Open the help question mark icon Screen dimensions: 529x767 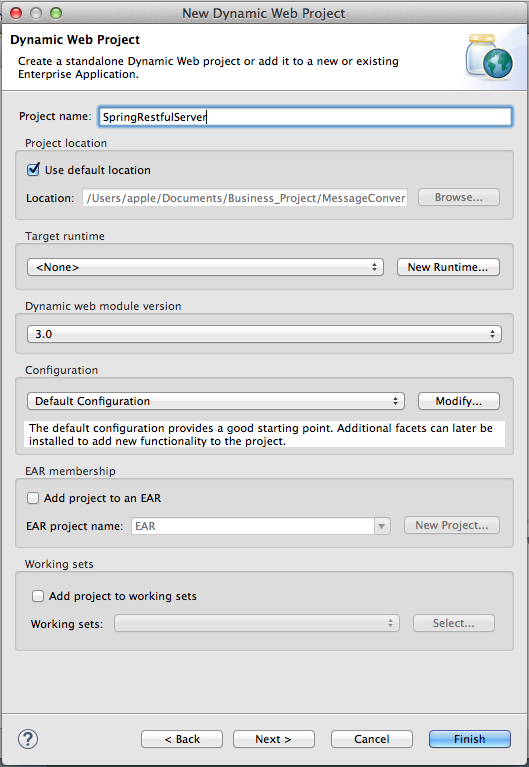pyautogui.click(x=28, y=739)
